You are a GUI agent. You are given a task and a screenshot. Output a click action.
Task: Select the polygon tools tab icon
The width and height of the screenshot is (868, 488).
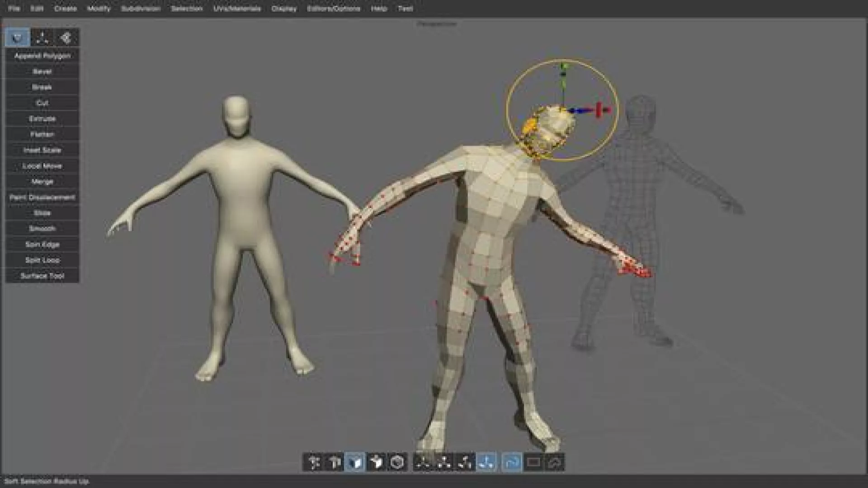tap(18, 38)
